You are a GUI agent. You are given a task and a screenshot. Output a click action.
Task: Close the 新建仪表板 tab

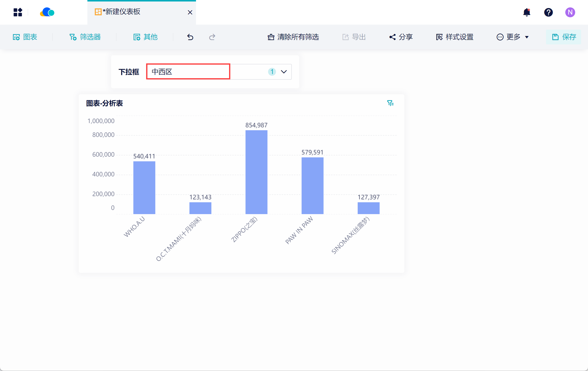(190, 12)
